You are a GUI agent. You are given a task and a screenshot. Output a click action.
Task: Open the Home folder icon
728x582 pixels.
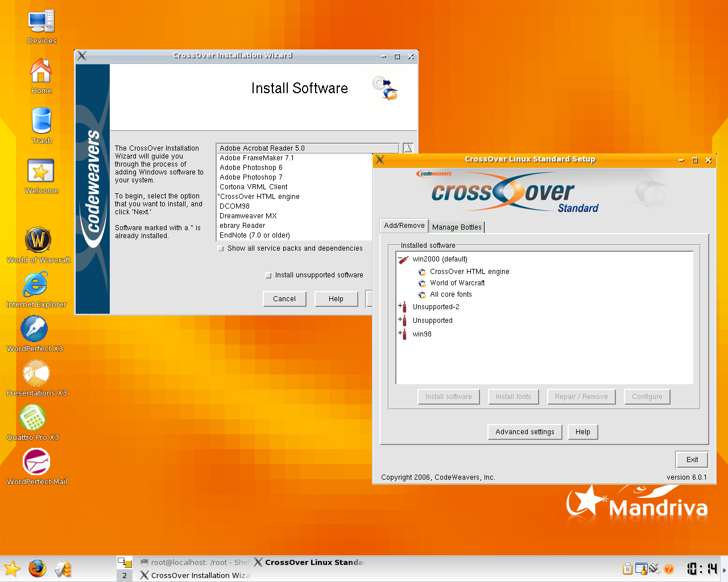coord(42,71)
